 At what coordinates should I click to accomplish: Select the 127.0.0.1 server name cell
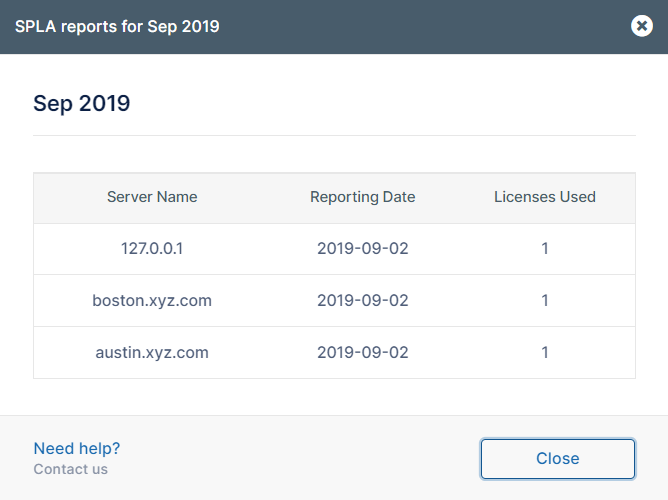click(x=152, y=249)
